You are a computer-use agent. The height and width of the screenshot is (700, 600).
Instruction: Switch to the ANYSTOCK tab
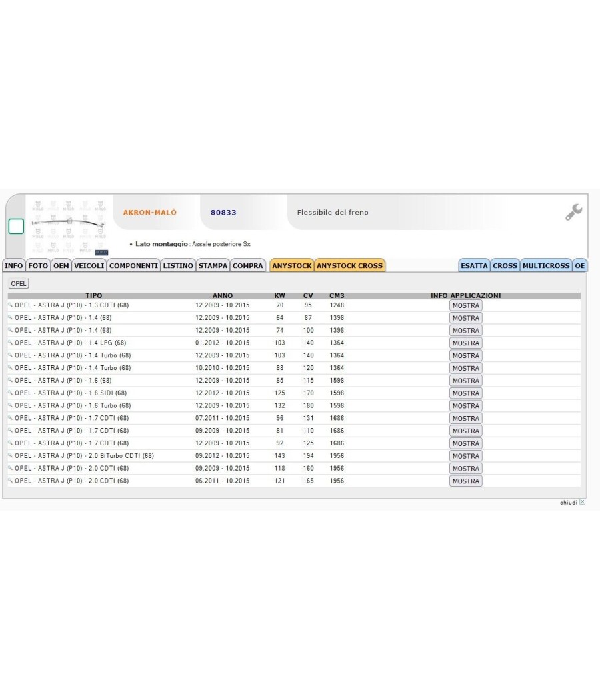coord(292,265)
